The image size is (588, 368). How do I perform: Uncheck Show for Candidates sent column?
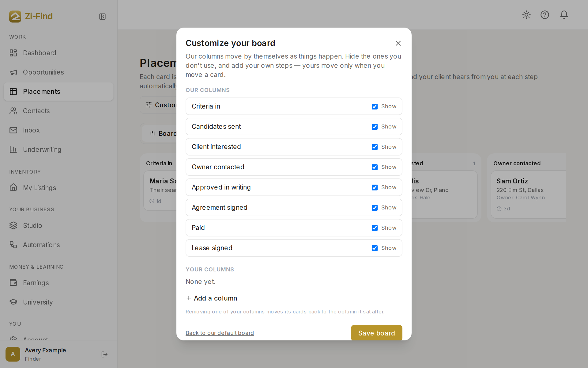[x=375, y=127]
